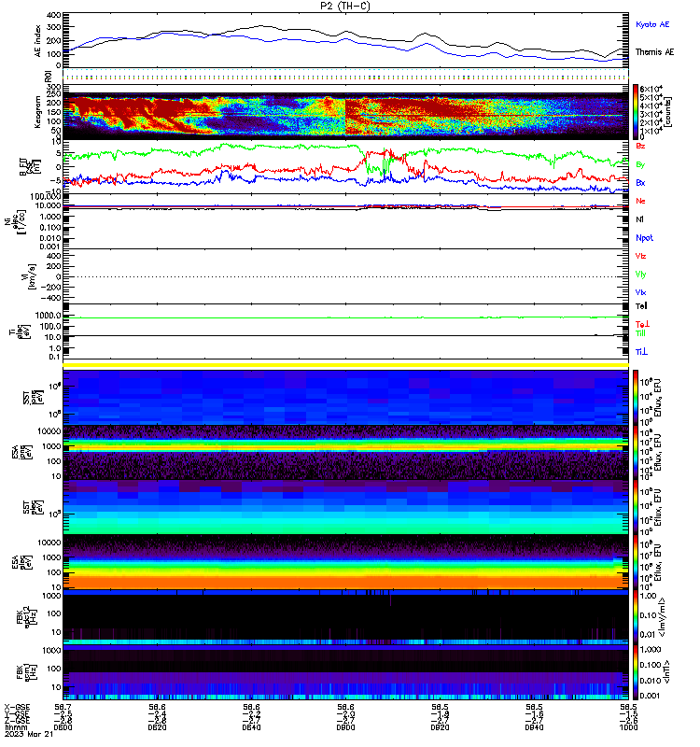Click the keogram counts color bar
The width and height of the screenshot is (700, 747).
[x=636, y=111]
